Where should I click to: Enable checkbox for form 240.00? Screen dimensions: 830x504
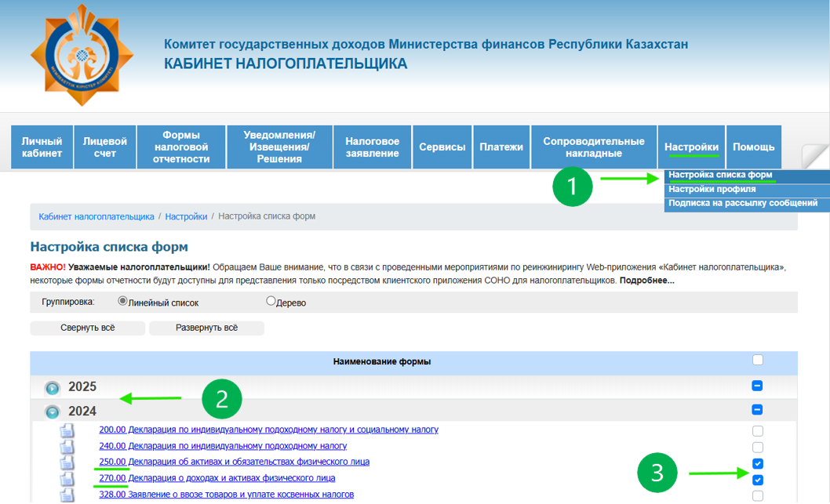(x=758, y=448)
